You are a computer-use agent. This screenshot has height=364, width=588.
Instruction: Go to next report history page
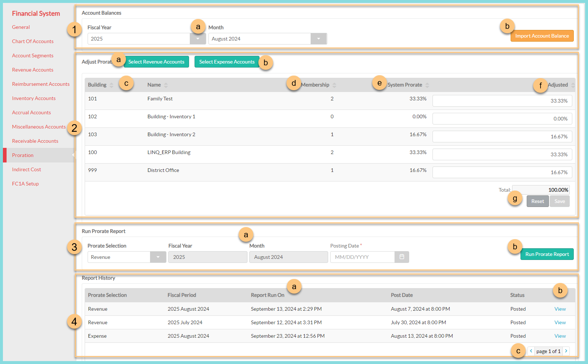coord(566,351)
